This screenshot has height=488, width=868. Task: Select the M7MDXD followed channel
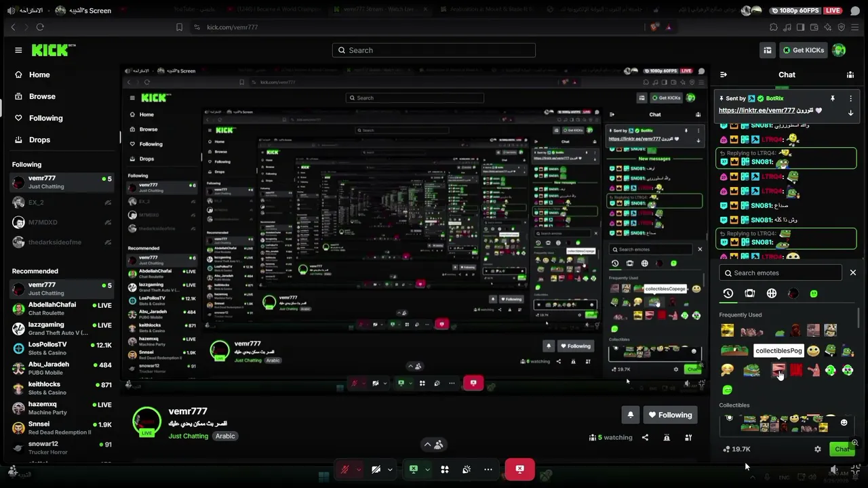pos(61,222)
